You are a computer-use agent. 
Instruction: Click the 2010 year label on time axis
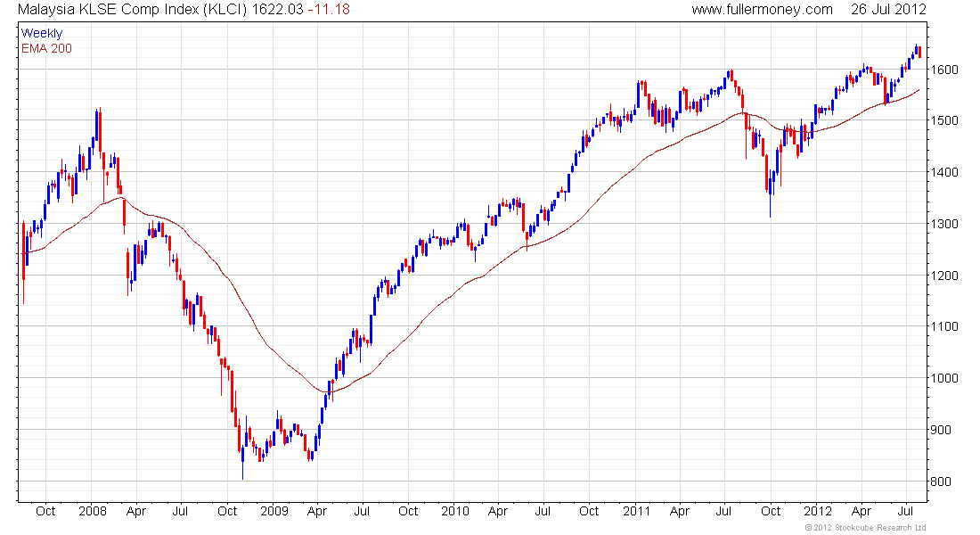(455, 511)
